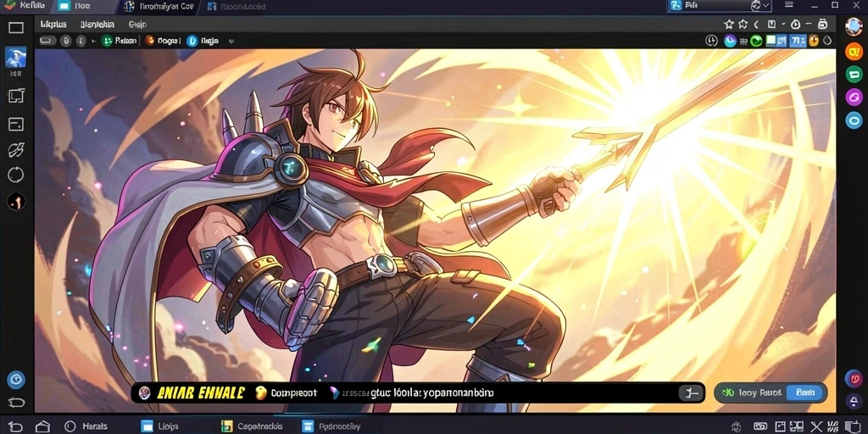
Task: Click the home icon in bottom bar
Action: pos(42,426)
